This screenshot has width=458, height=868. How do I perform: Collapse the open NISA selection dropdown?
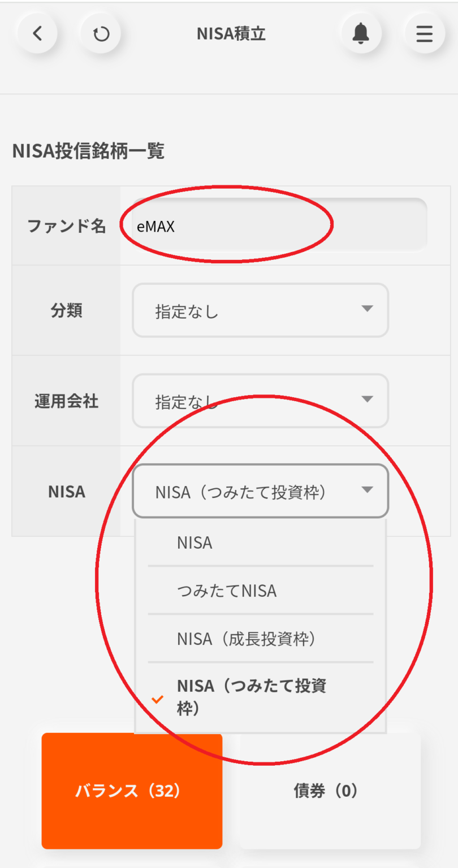pyautogui.click(x=260, y=491)
